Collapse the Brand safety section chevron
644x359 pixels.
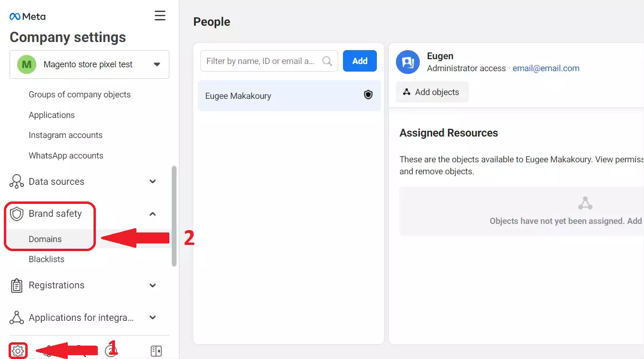(153, 214)
